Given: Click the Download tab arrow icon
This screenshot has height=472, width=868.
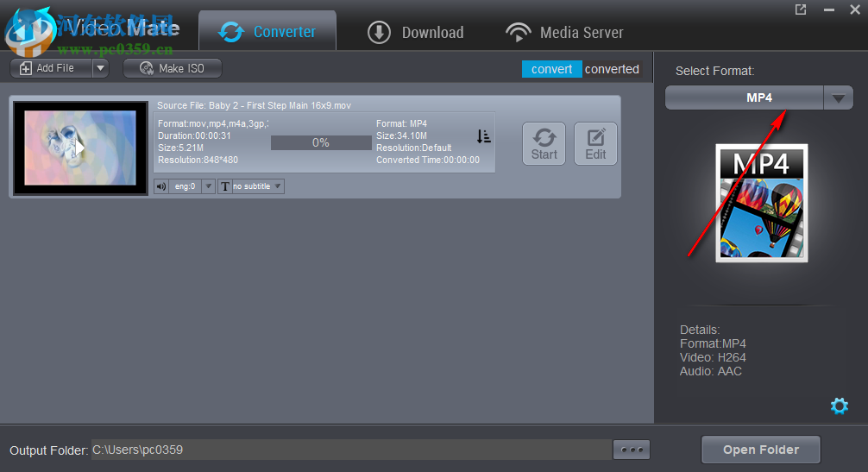Looking at the screenshot, I should pos(379,32).
